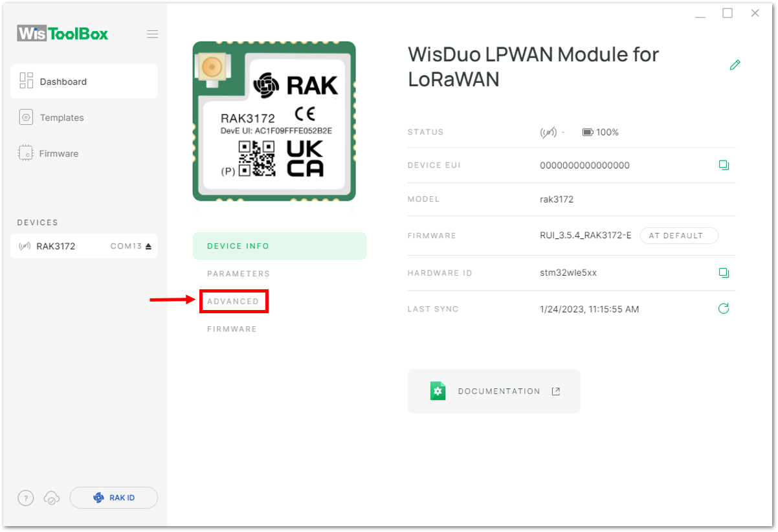Screen dimensions: 778x532
Task: Click the AT DEFAULT firmware badge
Action: pos(679,236)
